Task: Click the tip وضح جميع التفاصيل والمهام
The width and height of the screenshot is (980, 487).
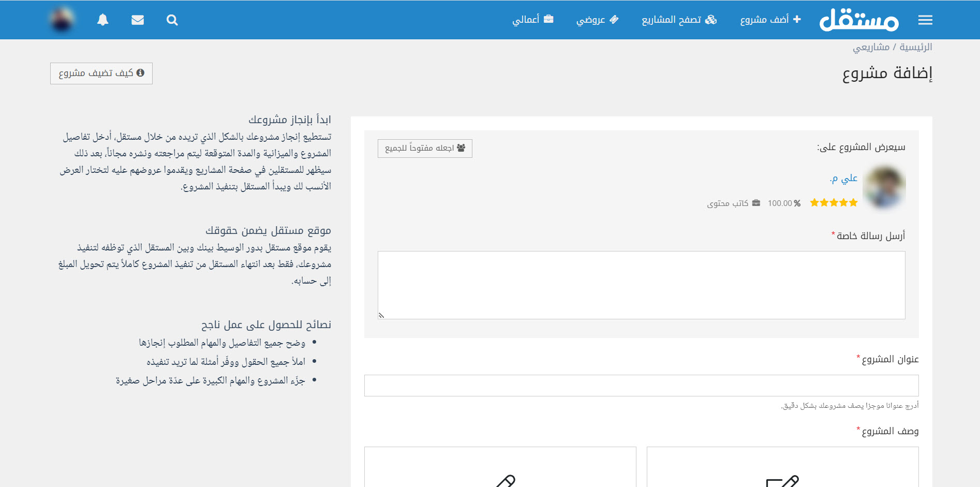Action: pyautogui.click(x=222, y=343)
